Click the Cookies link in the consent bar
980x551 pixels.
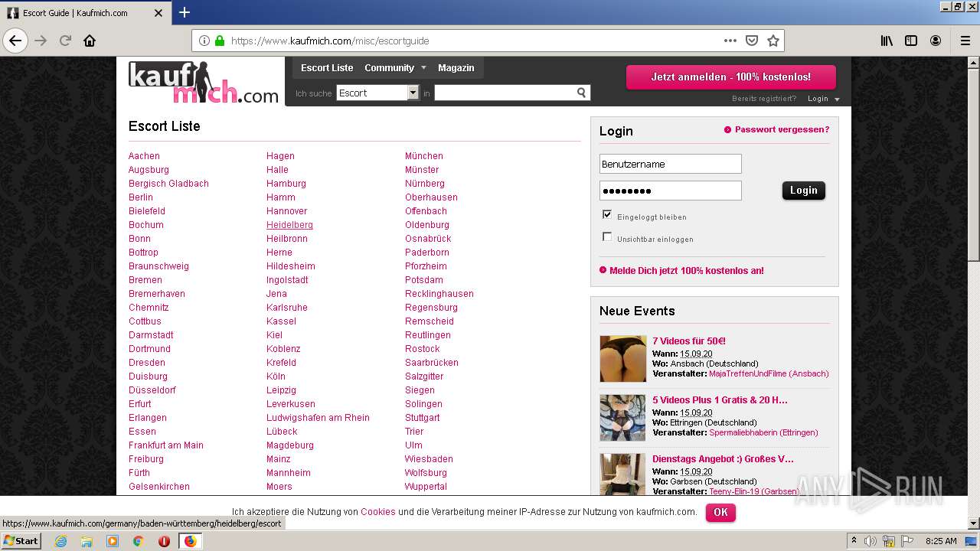(x=378, y=512)
